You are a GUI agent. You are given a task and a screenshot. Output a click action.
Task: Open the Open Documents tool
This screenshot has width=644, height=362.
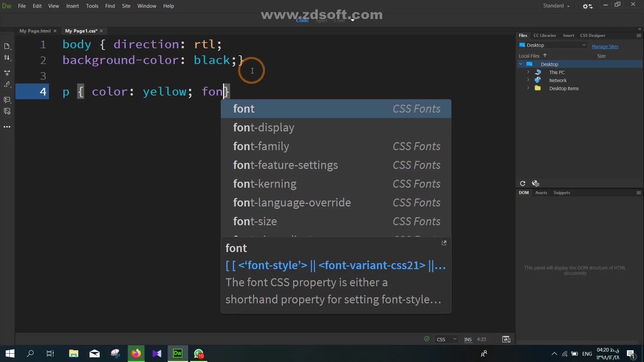[7, 46]
